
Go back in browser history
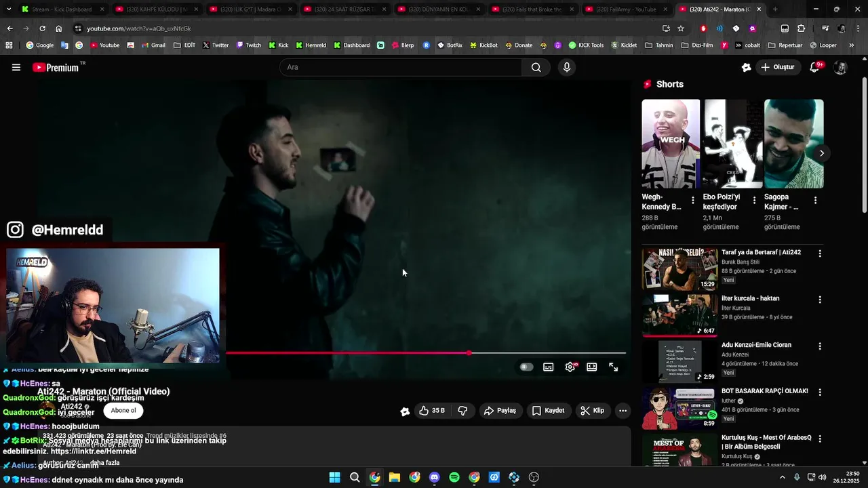9,28
